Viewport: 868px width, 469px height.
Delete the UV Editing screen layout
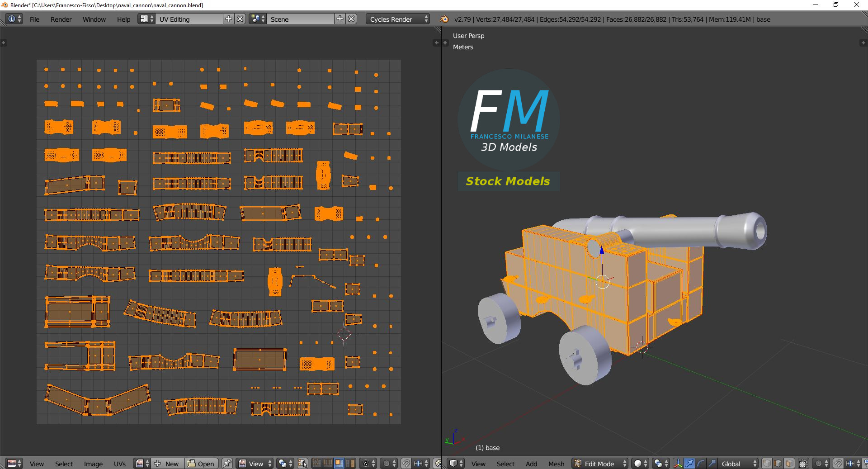coord(241,19)
